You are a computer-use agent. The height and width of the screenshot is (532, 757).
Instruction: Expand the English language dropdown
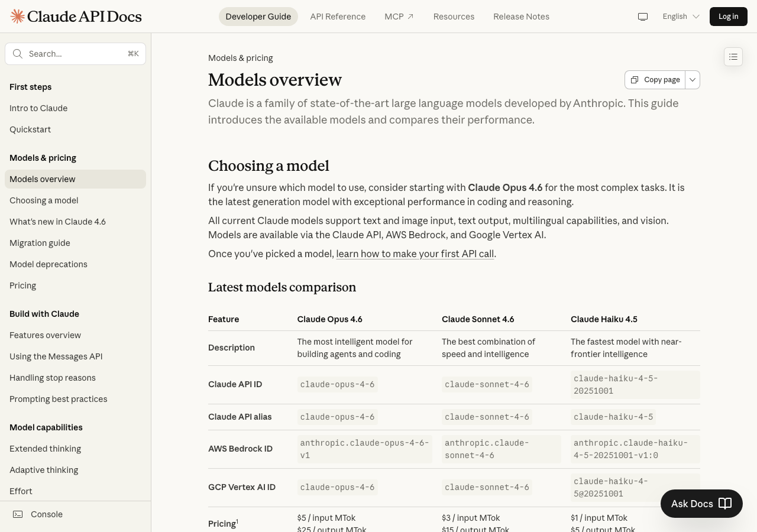(x=681, y=17)
